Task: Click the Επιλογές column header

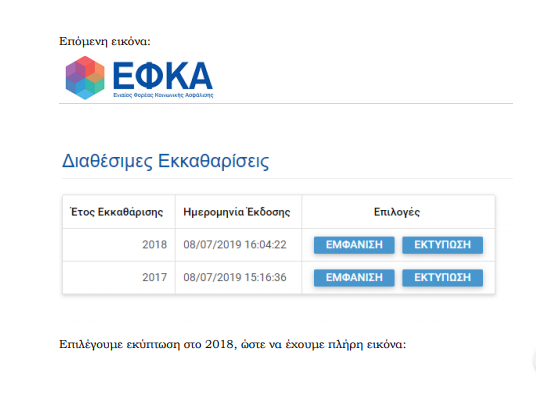Action: click(397, 212)
